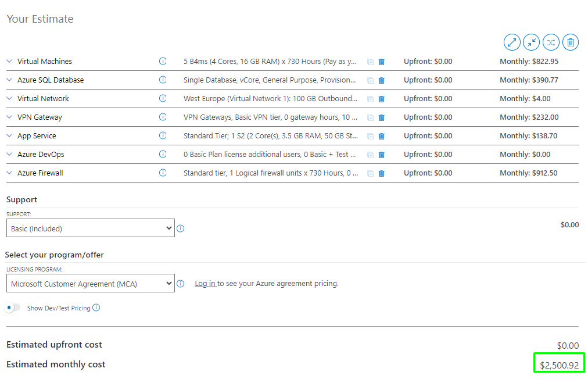Delete the Azure DevOps row
588x379 pixels.
(381, 155)
